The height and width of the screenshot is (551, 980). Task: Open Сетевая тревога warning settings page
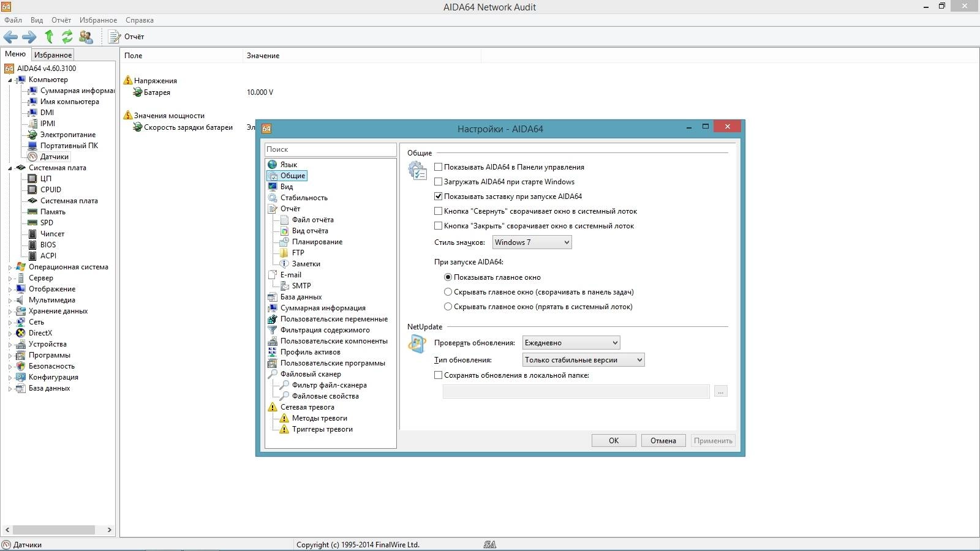[x=307, y=407]
